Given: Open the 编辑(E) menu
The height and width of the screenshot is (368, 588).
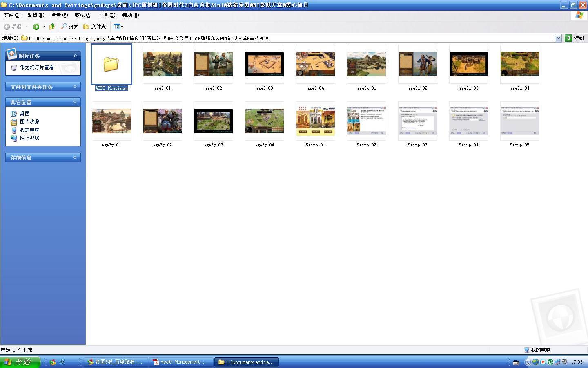Looking at the screenshot, I should (36, 15).
